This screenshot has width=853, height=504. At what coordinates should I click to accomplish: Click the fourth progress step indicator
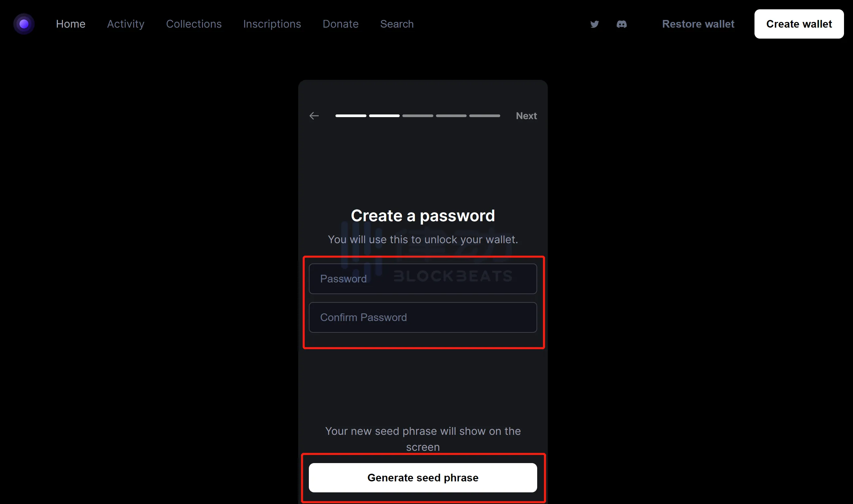pos(451,116)
